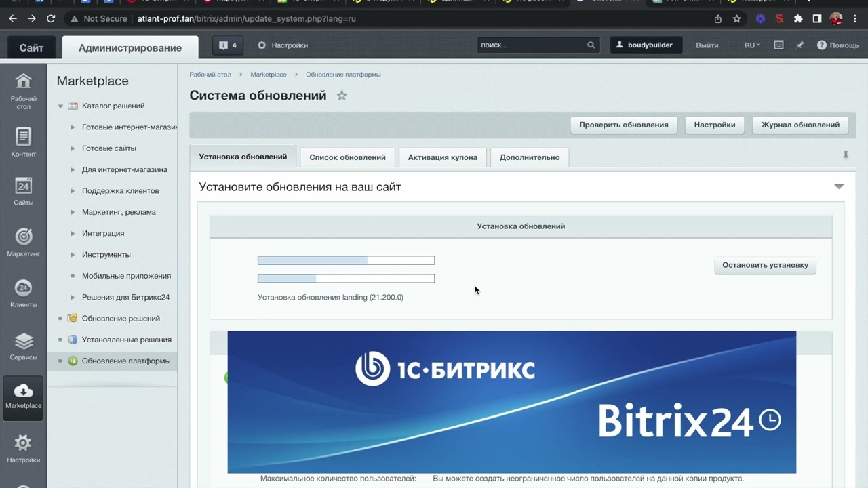
Task: Click the browser back arrow
Action: (x=12, y=19)
